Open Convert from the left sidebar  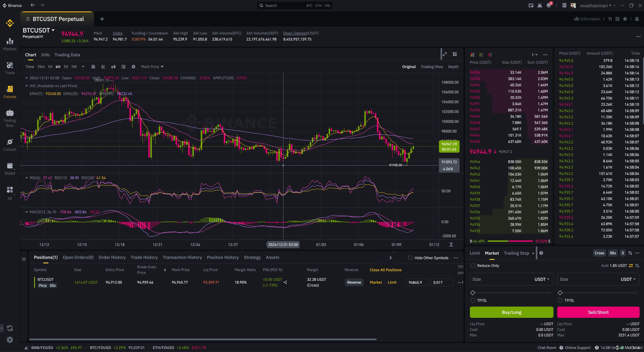(x=10, y=145)
